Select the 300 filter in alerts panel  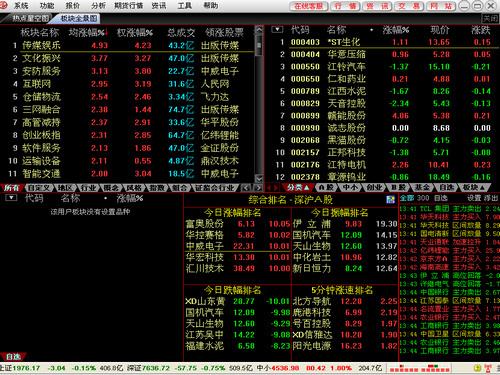tap(423, 198)
